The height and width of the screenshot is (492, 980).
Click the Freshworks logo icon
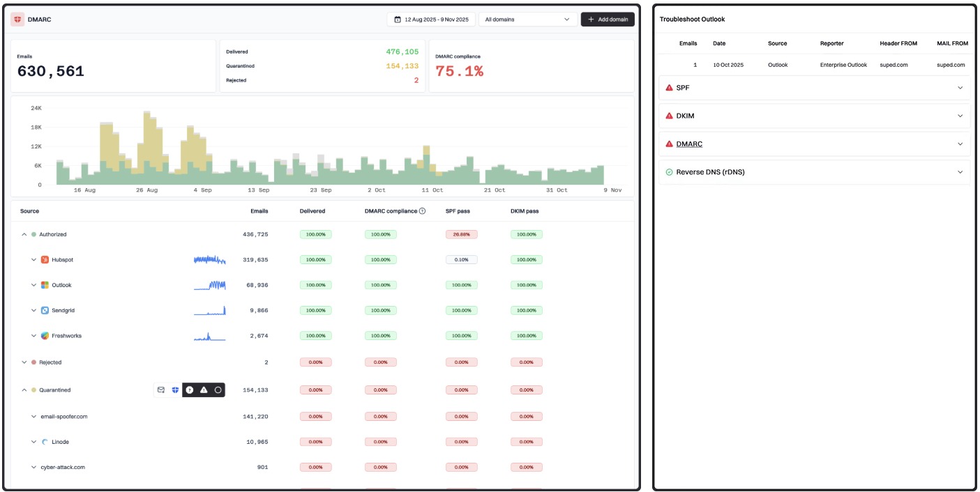45,336
